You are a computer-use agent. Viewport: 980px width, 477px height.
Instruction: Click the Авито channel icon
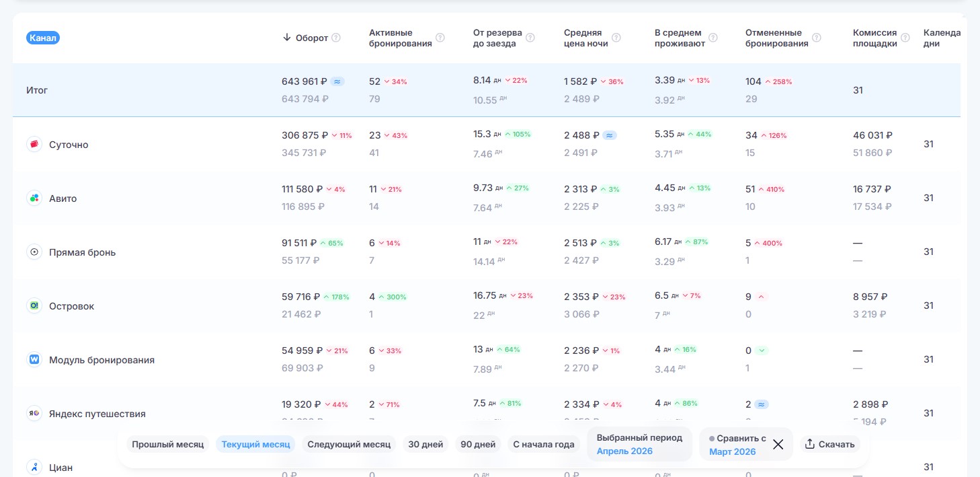coord(34,198)
